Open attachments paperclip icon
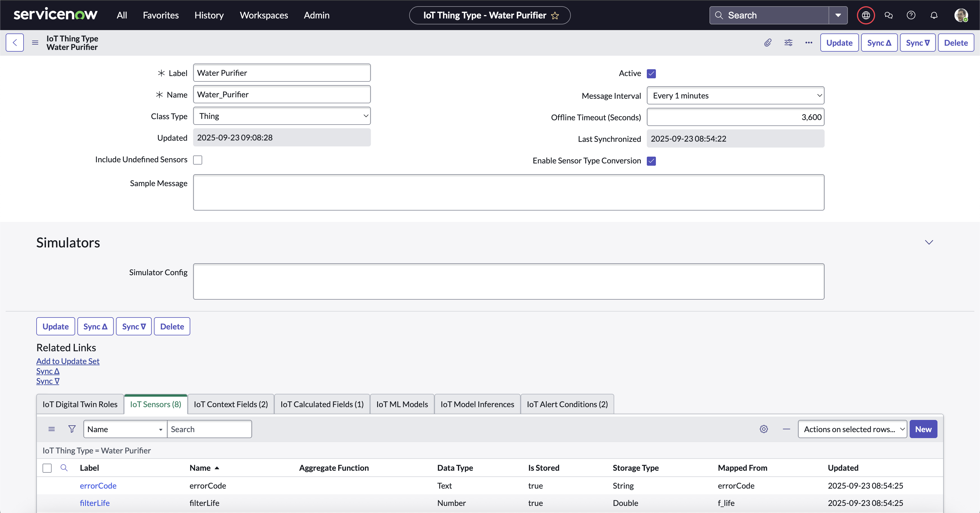 pyautogui.click(x=768, y=43)
